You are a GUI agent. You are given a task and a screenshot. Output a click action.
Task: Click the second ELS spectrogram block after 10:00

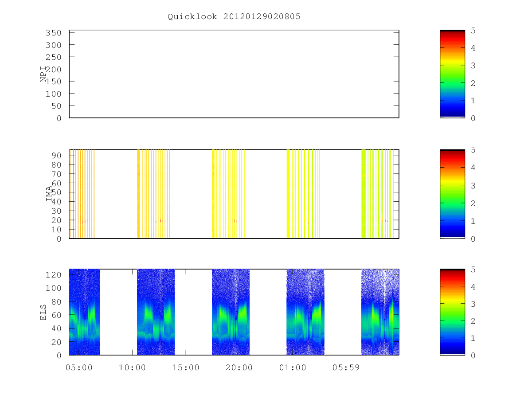tap(156, 312)
